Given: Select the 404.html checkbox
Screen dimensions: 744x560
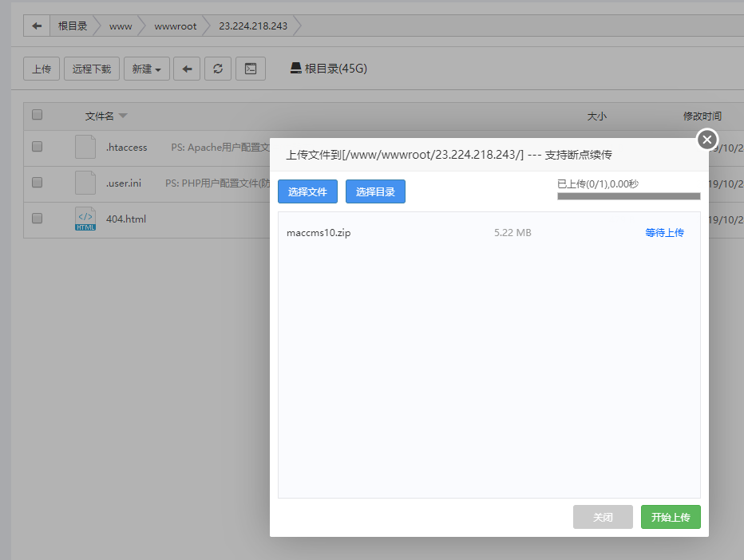Looking at the screenshot, I should tap(38, 218).
